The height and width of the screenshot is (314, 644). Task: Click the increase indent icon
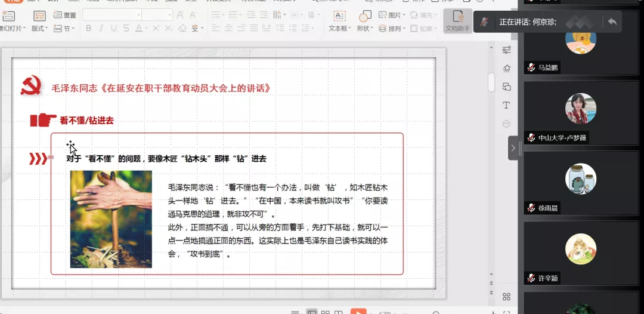click(265, 15)
